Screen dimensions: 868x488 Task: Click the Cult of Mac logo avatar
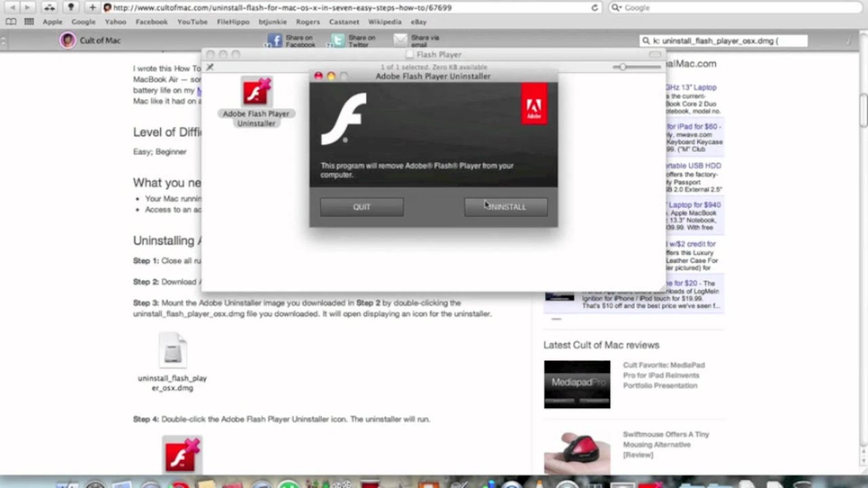(x=68, y=40)
